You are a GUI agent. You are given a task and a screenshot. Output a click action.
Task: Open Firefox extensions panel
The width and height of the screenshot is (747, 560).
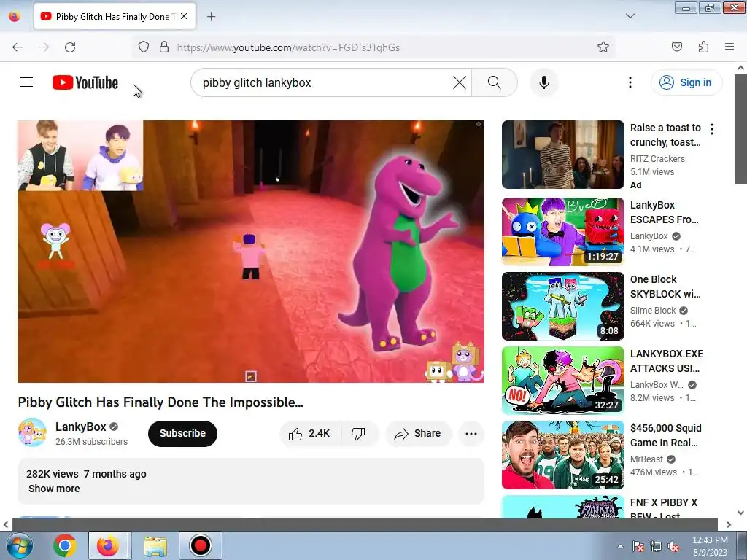pos(703,47)
